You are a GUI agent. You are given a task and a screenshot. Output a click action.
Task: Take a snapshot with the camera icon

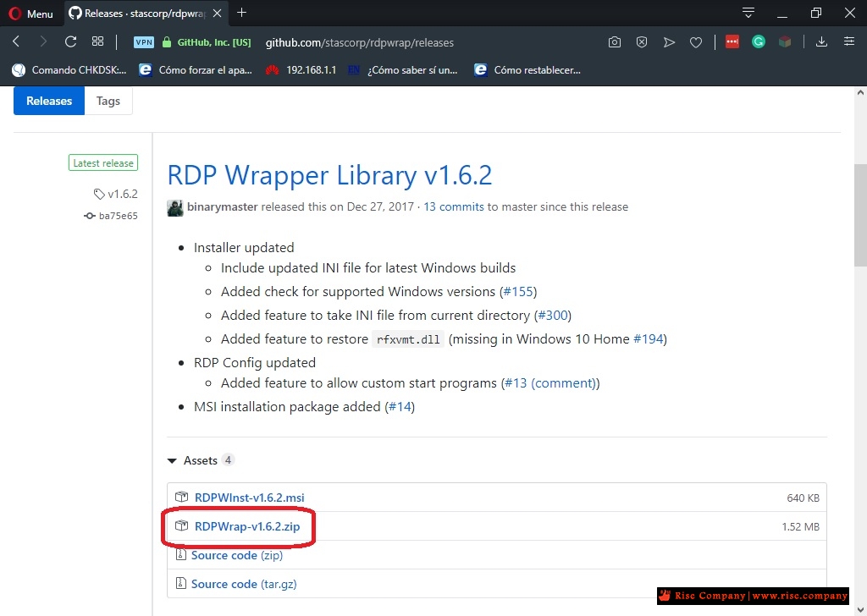point(615,42)
